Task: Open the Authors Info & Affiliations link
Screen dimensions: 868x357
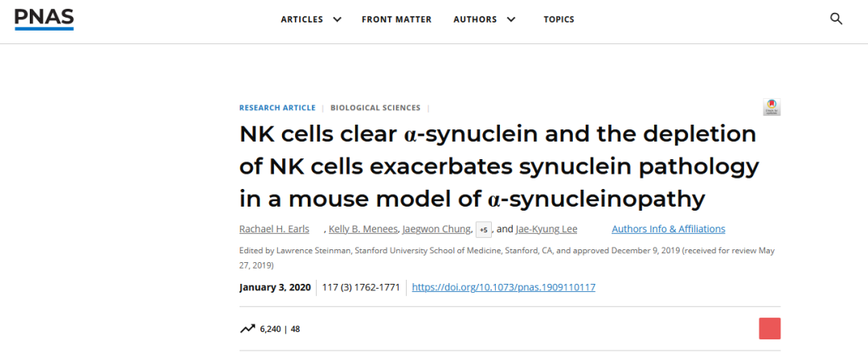Action: coord(668,229)
